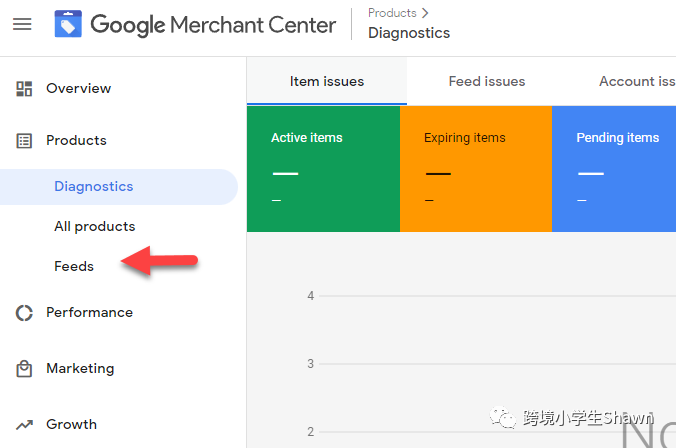
Task: Click the Performance circle icon
Action: pos(25,313)
